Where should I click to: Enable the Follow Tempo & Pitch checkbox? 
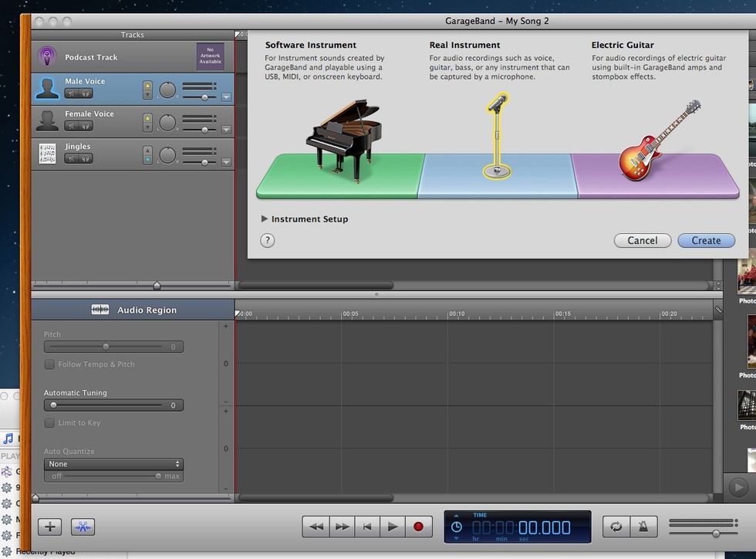click(x=49, y=364)
